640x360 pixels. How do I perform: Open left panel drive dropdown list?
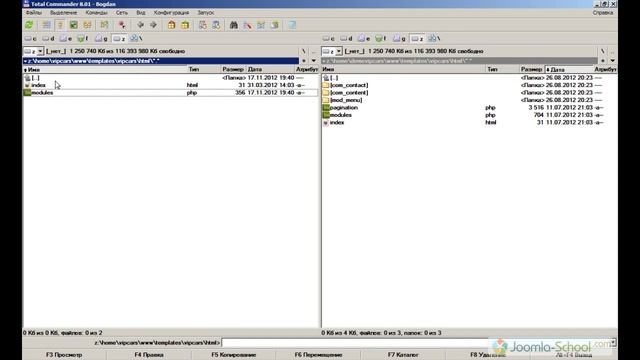point(40,51)
